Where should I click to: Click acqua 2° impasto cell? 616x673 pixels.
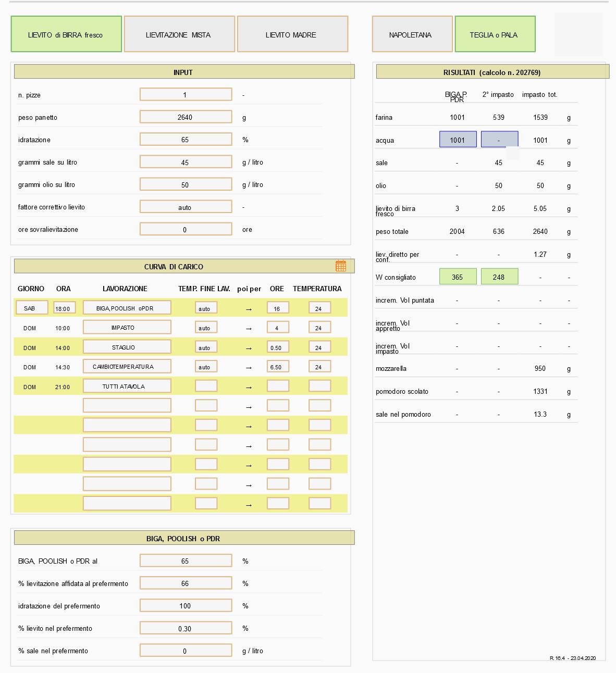click(x=499, y=139)
